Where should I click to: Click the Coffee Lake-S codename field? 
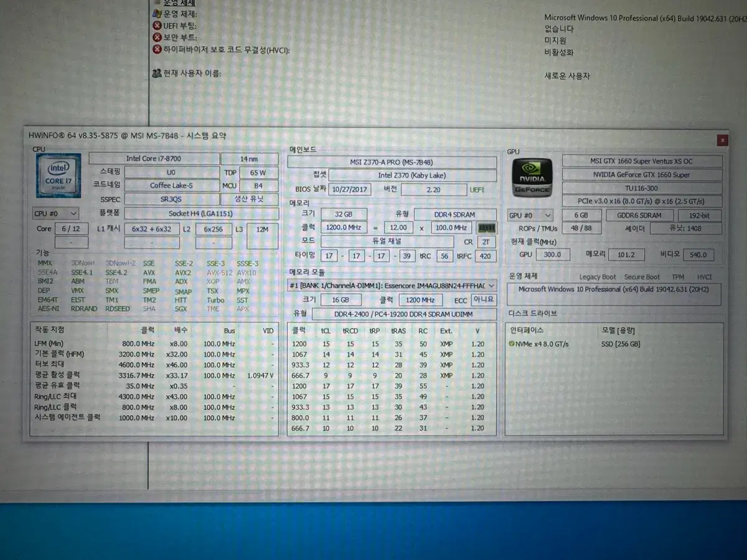pyautogui.click(x=171, y=185)
